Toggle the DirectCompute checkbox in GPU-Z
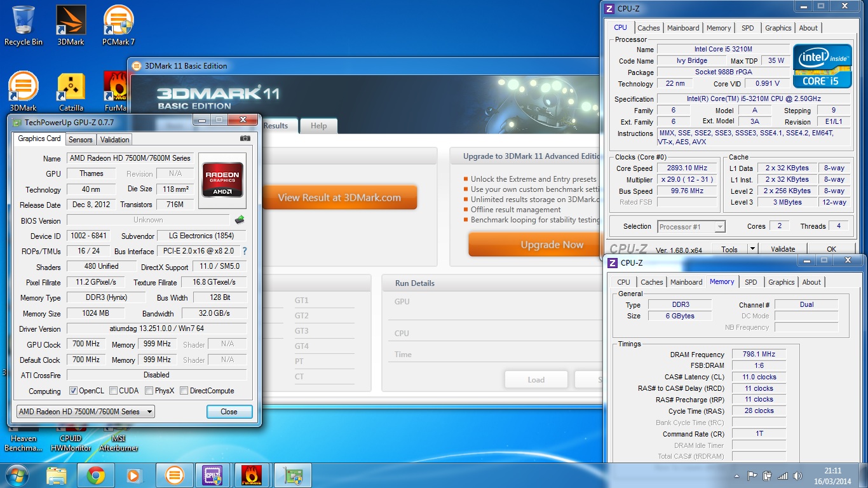 click(184, 391)
